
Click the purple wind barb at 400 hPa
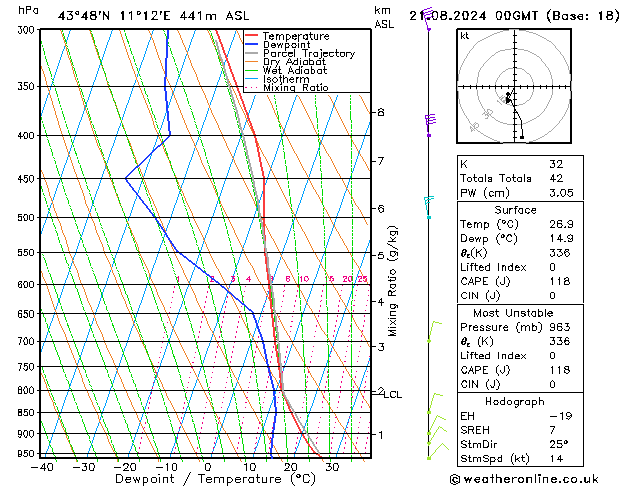[430, 126]
